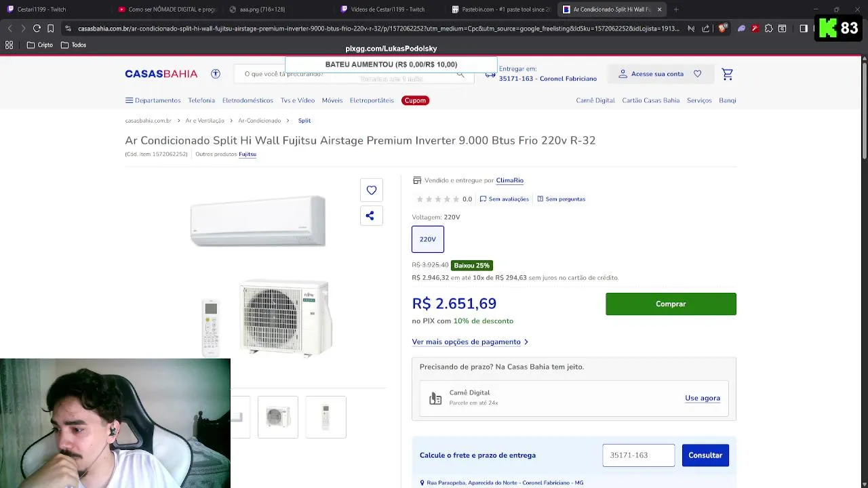868x488 pixels.
Task: Open the ClimaRio seller link
Action: click(509, 180)
